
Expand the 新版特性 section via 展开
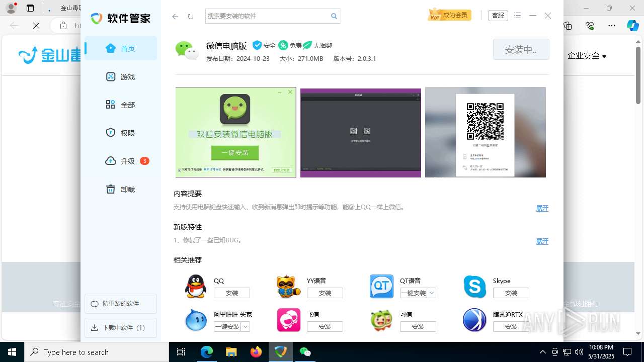tap(542, 241)
